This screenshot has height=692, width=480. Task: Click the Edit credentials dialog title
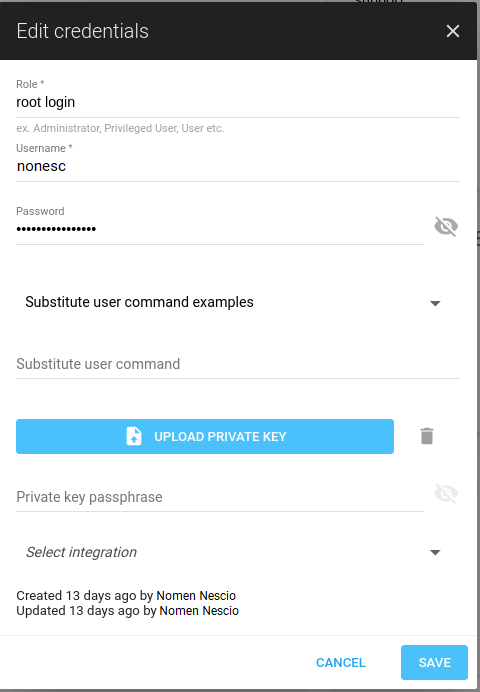pos(82,31)
